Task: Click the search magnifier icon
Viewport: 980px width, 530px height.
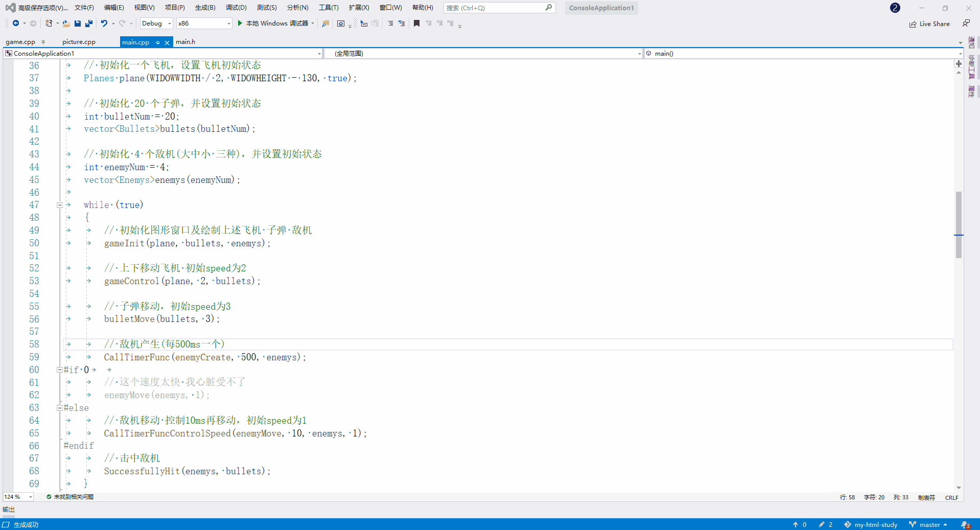Action: 548,8
